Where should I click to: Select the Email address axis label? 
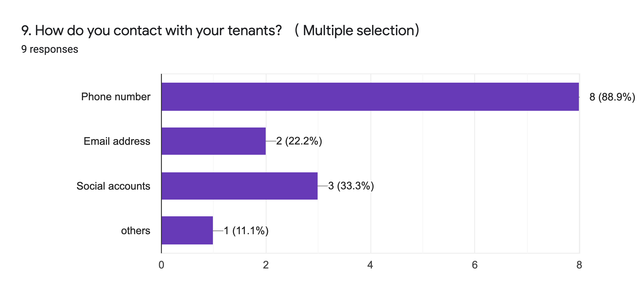117,141
